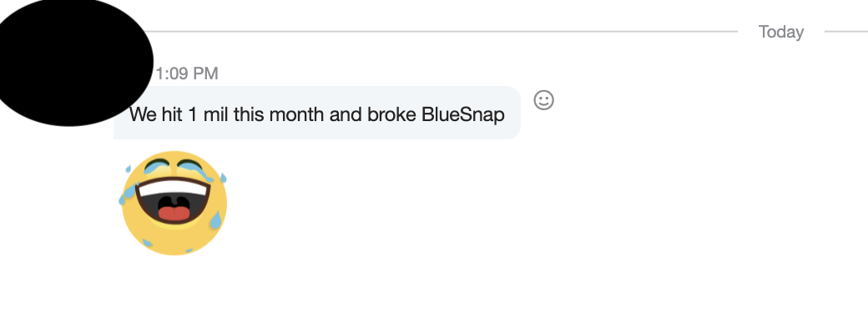Click the closed left eye of the emoji
The height and width of the screenshot is (314, 868).
point(155,165)
